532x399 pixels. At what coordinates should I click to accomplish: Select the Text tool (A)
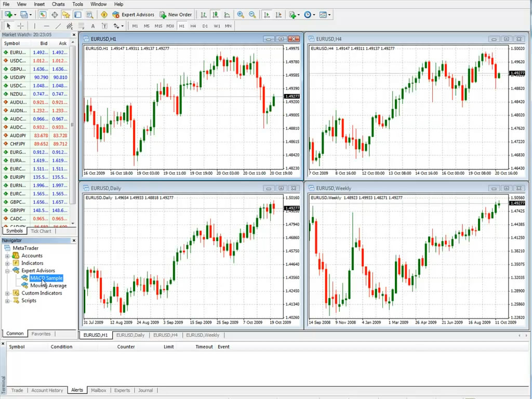point(92,26)
